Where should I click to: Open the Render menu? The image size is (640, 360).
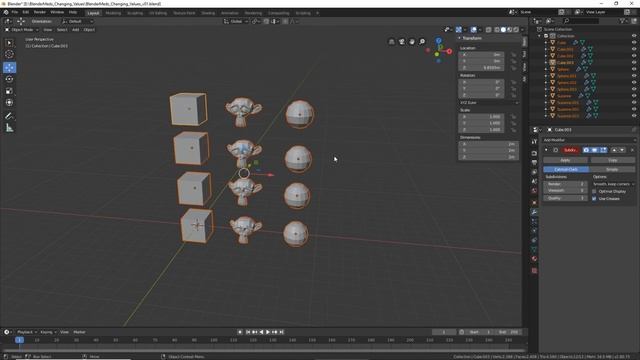[40, 12]
